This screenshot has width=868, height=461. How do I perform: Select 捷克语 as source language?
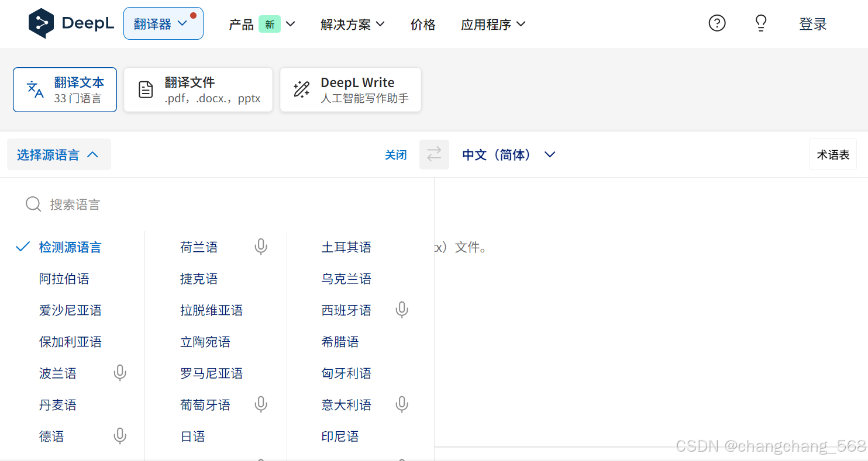coord(199,279)
